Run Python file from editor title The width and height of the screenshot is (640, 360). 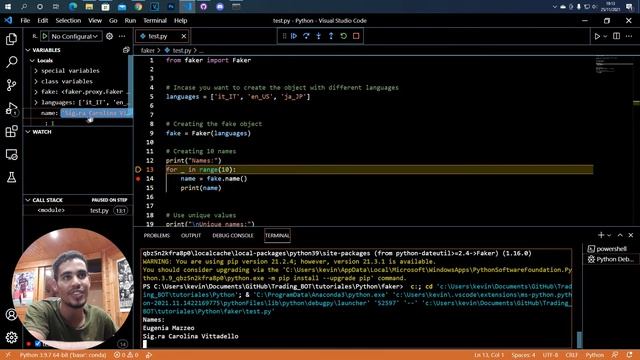597,36
